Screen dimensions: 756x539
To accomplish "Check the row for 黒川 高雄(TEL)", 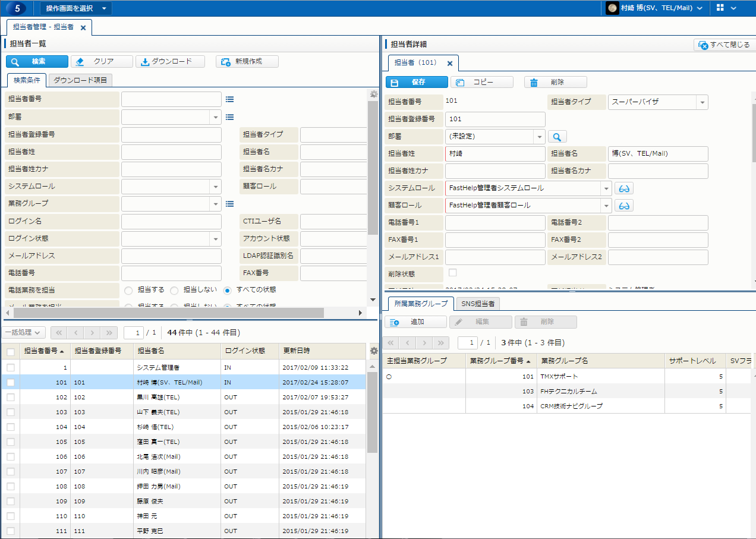I will pyautogui.click(x=10, y=398).
